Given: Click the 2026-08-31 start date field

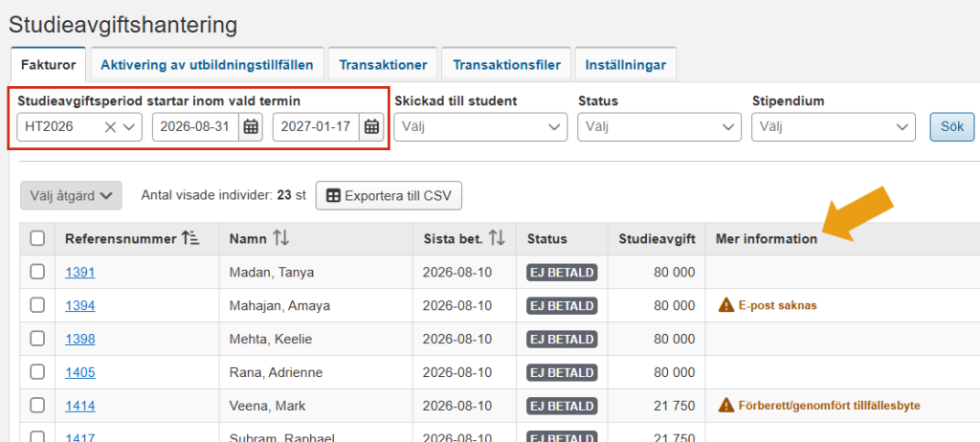Looking at the screenshot, I should click(x=195, y=127).
